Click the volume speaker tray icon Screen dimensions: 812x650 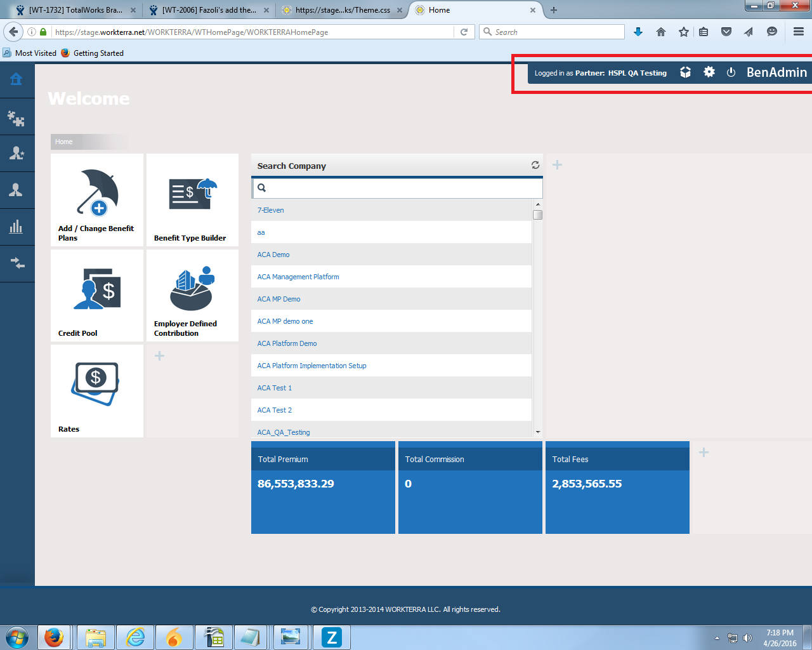click(747, 638)
